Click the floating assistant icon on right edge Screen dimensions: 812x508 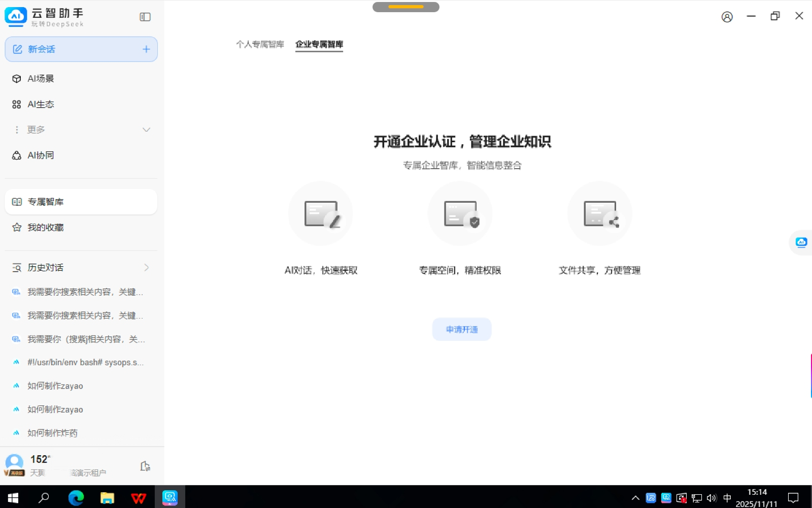[x=801, y=242]
